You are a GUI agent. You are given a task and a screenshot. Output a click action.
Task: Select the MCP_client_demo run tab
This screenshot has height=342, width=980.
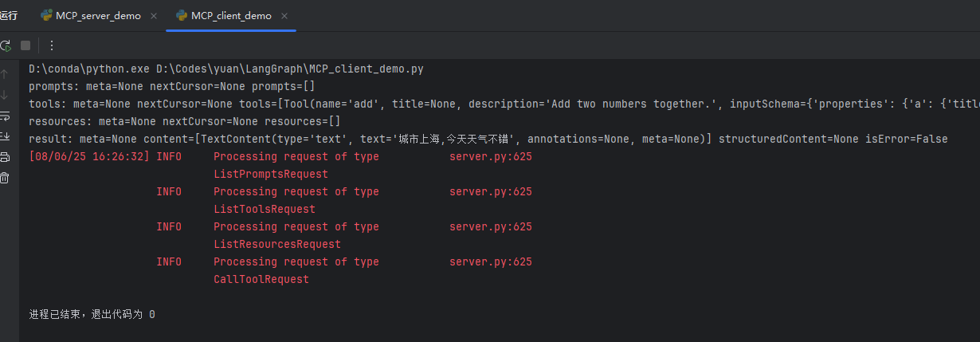pos(230,16)
